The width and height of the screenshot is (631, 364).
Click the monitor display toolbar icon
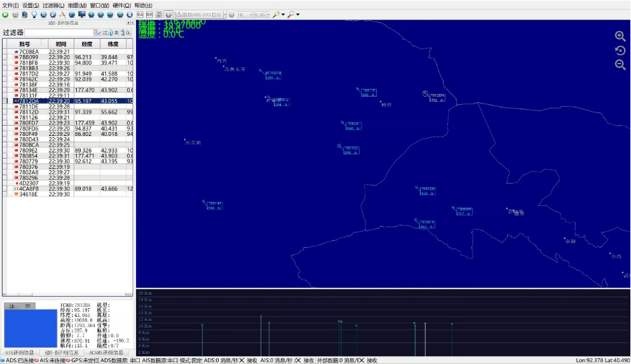pyautogui.click(x=81, y=14)
